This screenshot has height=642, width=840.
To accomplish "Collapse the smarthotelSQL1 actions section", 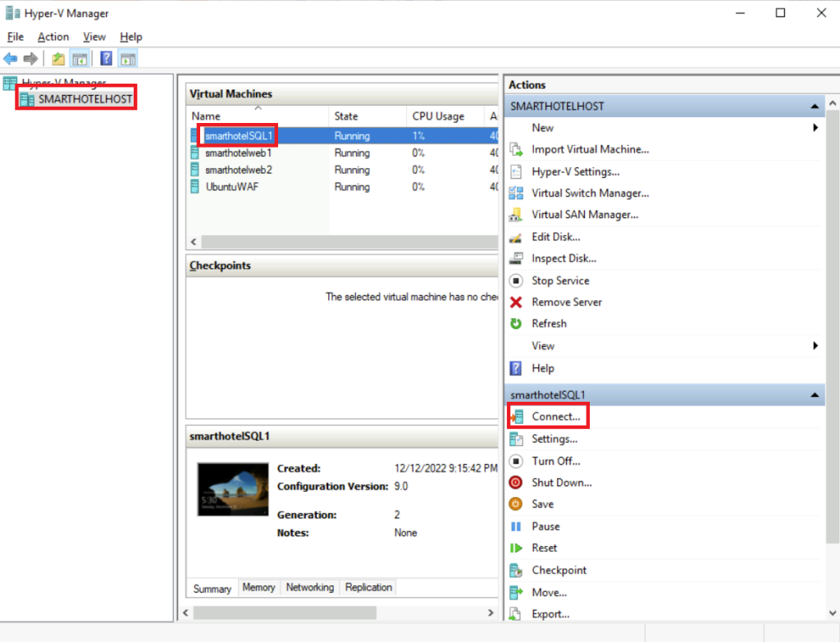I will pyautogui.click(x=815, y=395).
